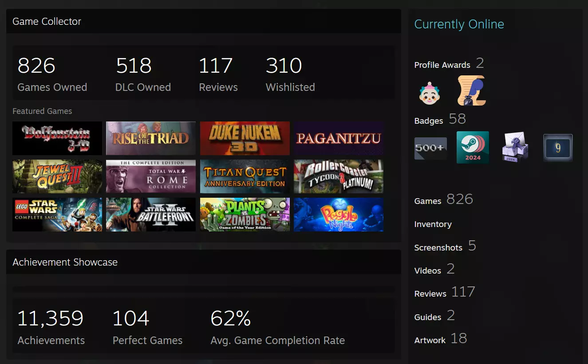Click the scroll and quill profile award icon

click(472, 90)
